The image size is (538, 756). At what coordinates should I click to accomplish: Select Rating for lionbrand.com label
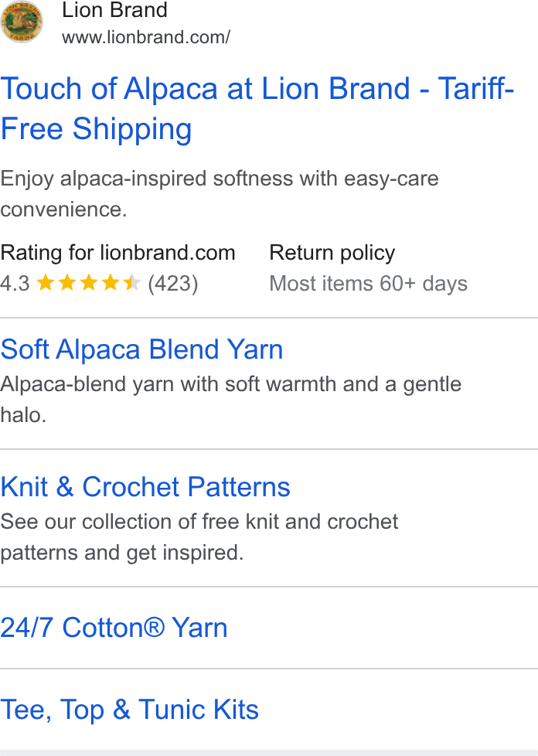pos(117,253)
